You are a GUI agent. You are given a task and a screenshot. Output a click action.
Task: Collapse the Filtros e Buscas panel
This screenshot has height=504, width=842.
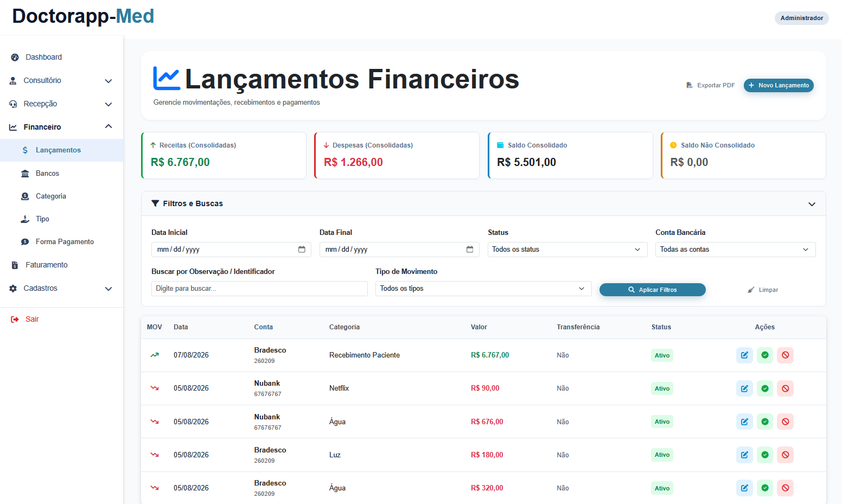point(812,204)
